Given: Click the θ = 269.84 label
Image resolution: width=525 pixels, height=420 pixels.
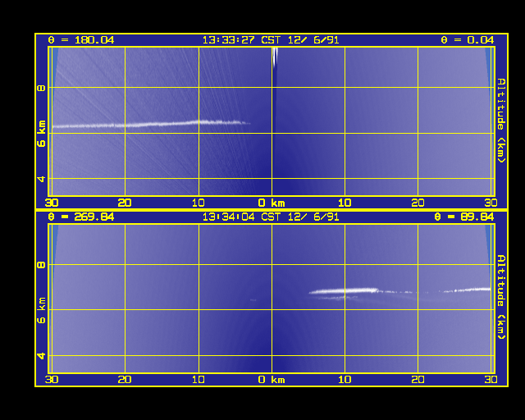Looking at the screenshot, I should click(x=81, y=217).
